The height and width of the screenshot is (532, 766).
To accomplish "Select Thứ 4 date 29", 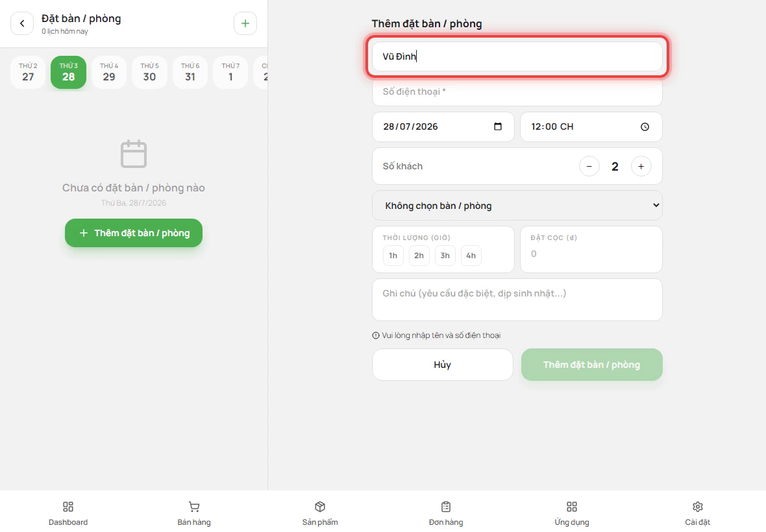I will [x=109, y=72].
